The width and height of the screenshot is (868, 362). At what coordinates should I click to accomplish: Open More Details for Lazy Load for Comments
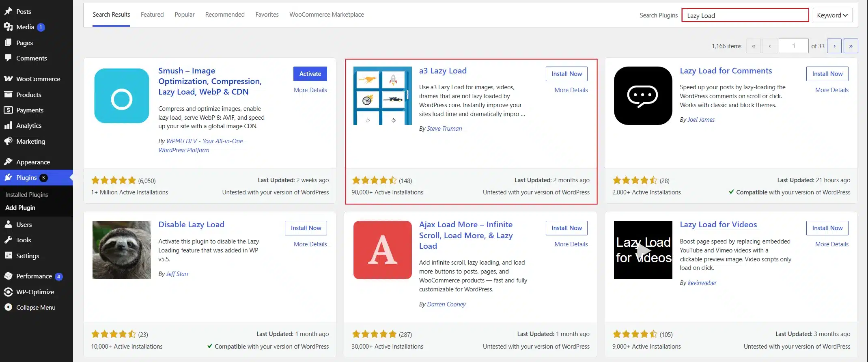coord(832,90)
